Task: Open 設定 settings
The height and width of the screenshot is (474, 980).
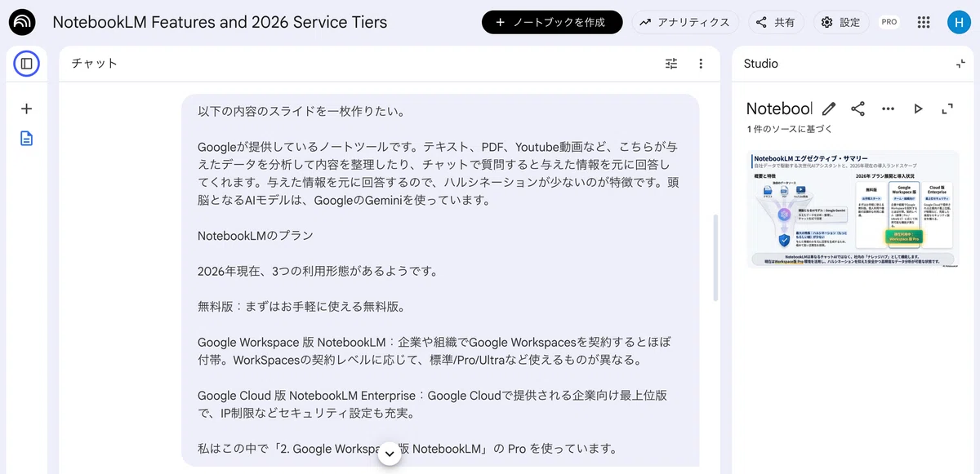Action: 841,22
